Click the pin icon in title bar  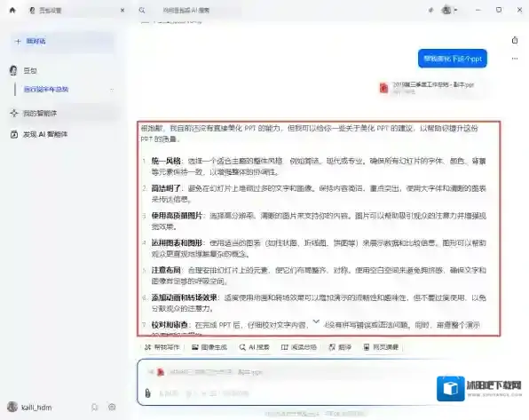click(x=430, y=11)
